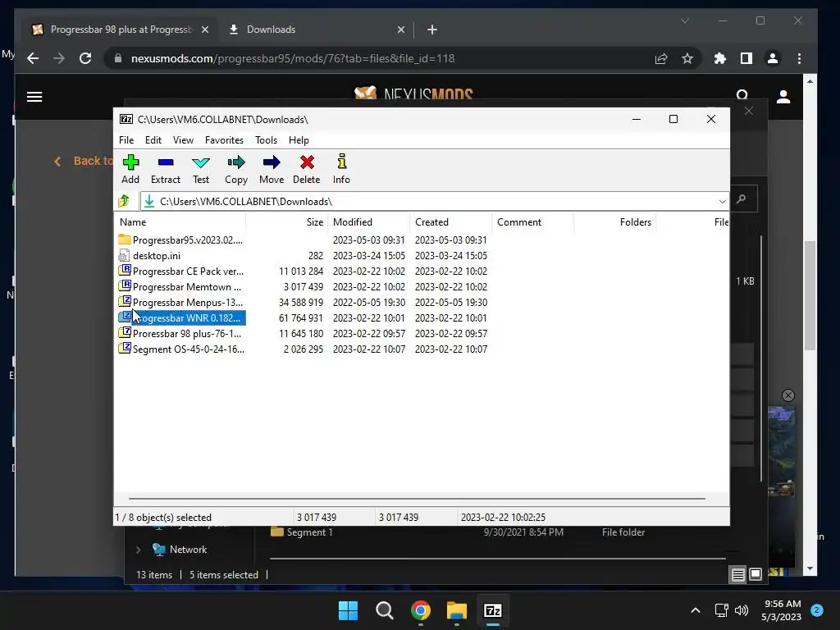Click the Extract toolbar icon
Image resolution: width=840 pixels, height=630 pixels.
point(166,169)
